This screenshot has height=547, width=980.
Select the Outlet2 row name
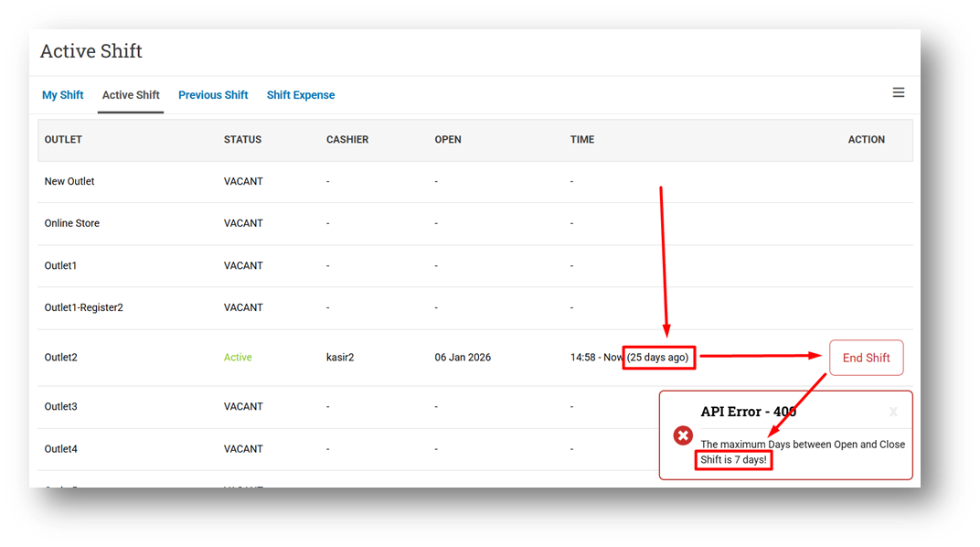[60, 358]
